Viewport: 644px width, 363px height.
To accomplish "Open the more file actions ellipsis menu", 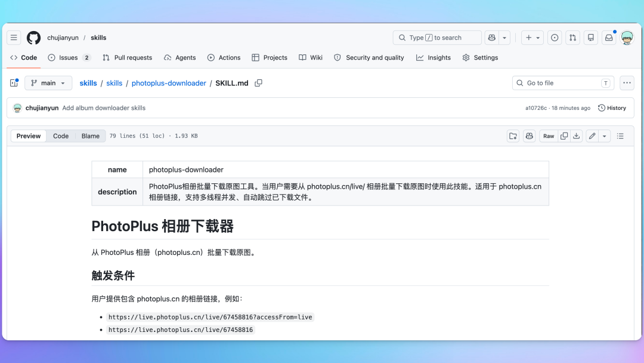I will [627, 83].
